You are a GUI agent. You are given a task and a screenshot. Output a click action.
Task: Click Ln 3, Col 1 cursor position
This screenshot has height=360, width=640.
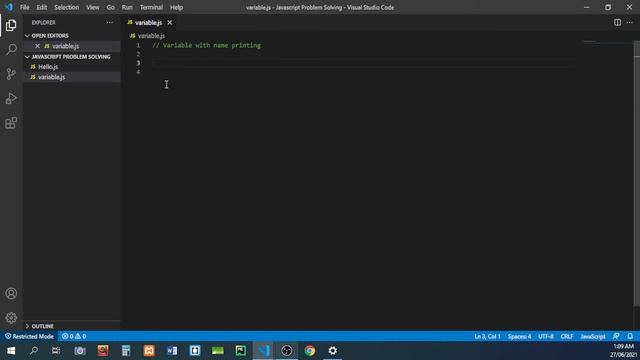[487, 336]
